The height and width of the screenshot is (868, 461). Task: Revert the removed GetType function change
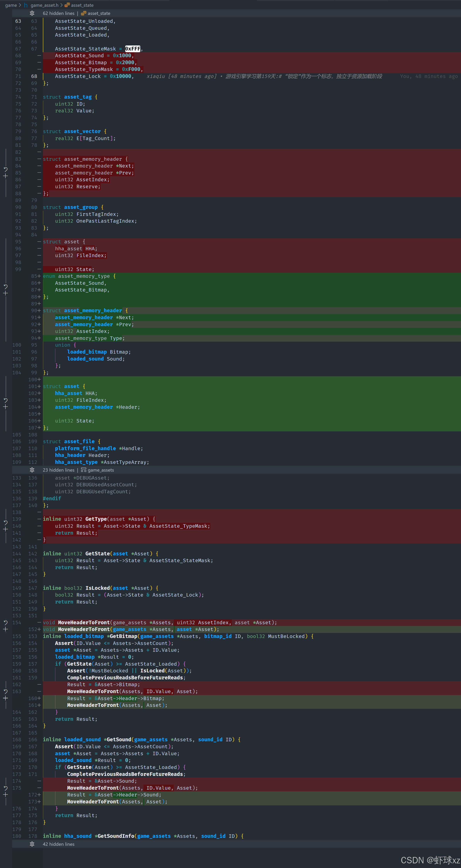coord(5,523)
